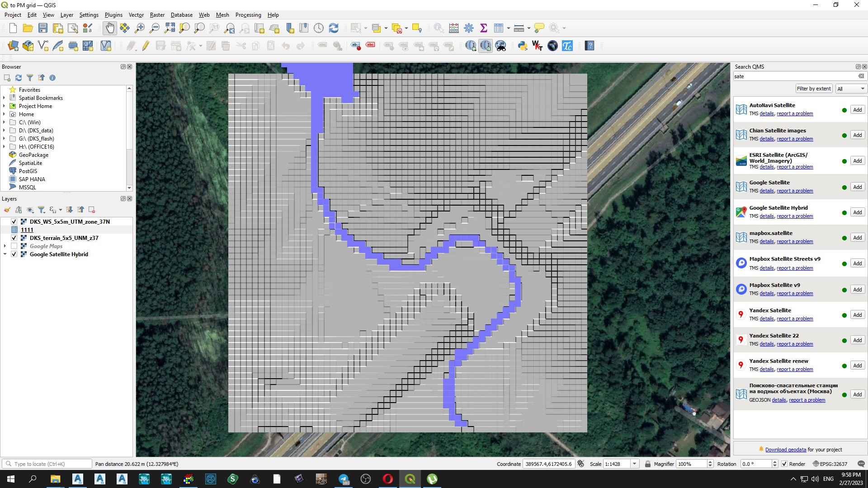The image size is (868, 488).
Task: Open the Raster menu
Action: tap(157, 15)
